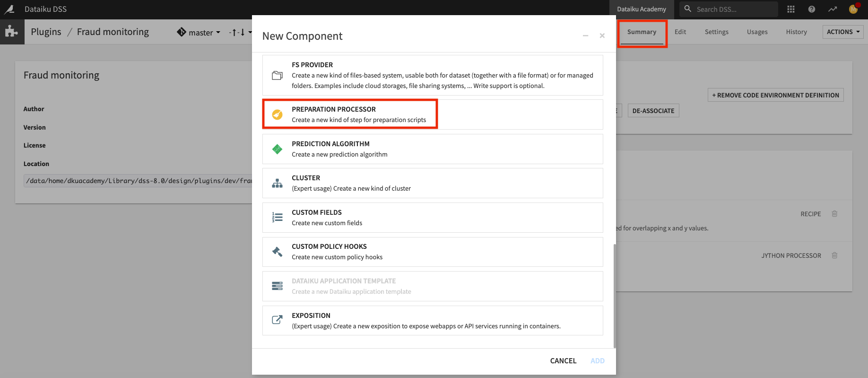Select the FS PROVIDER component

tap(433, 75)
